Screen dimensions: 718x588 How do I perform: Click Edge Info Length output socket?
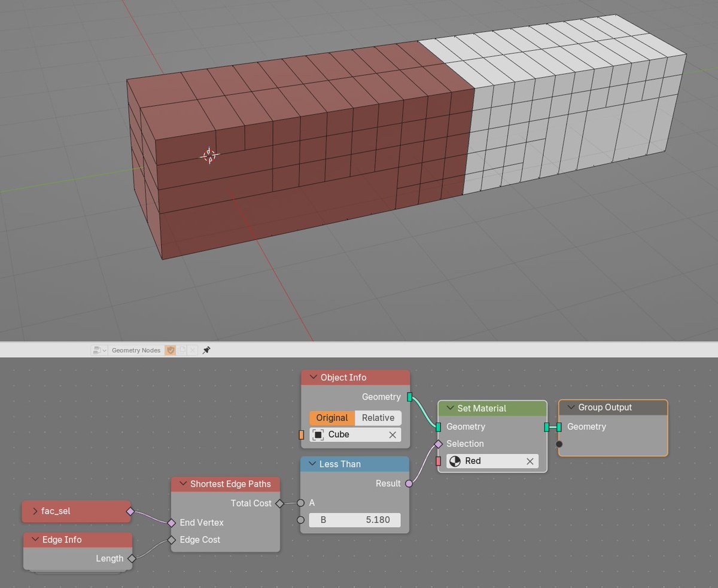pos(132,559)
